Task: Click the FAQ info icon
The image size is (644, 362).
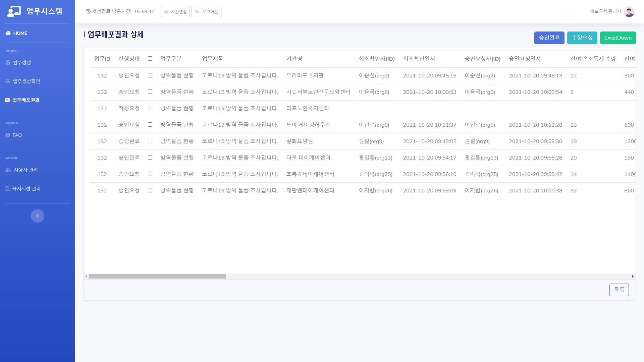Action: [8, 135]
